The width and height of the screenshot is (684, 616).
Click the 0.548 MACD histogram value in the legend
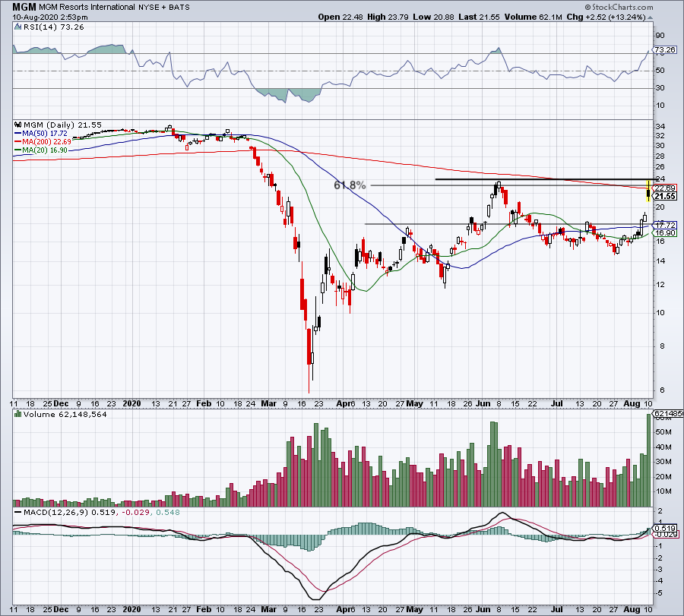click(x=168, y=512)
